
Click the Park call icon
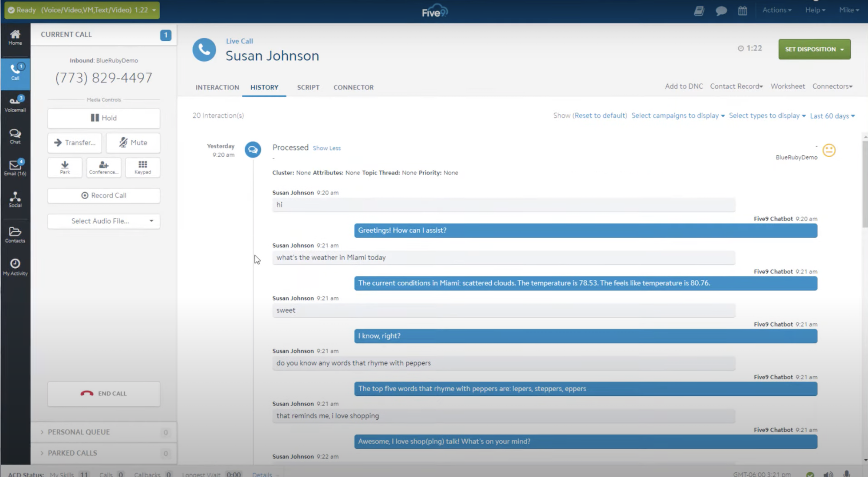click(x=65, y=167)
